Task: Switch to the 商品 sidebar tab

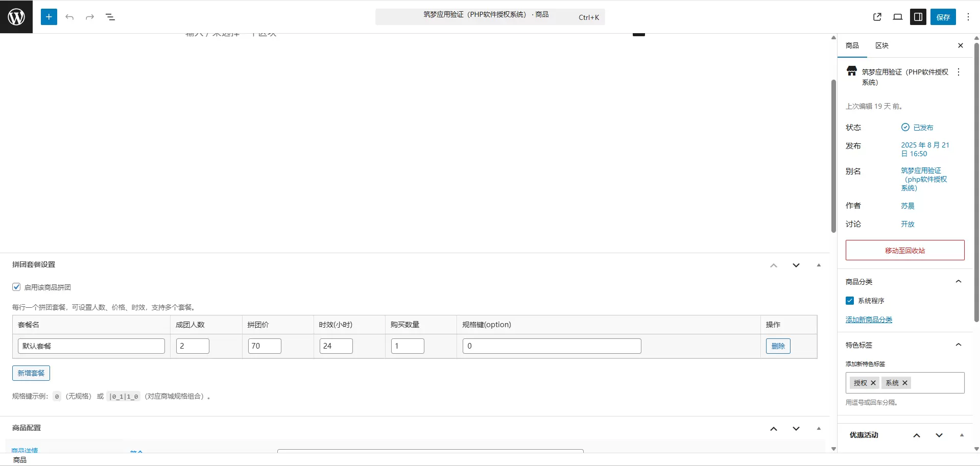Action: [852, 45]
